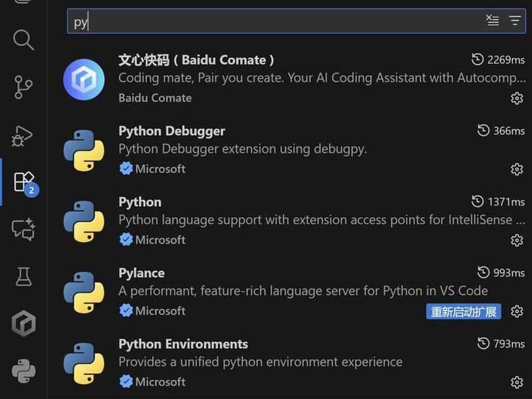The image size is (532, 399).
Task: Select the Python Debugger logo thumbnail
Action: [x=84, y=150]
